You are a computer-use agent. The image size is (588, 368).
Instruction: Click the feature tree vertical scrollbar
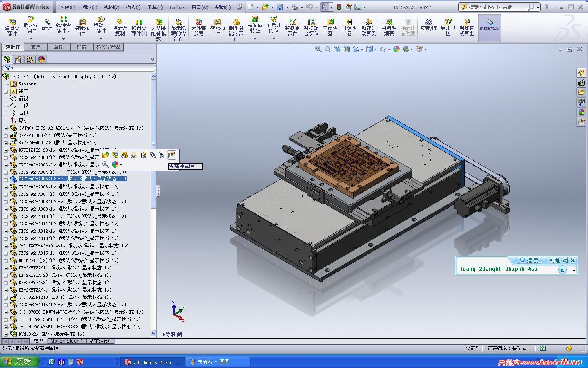click(154, 204)
